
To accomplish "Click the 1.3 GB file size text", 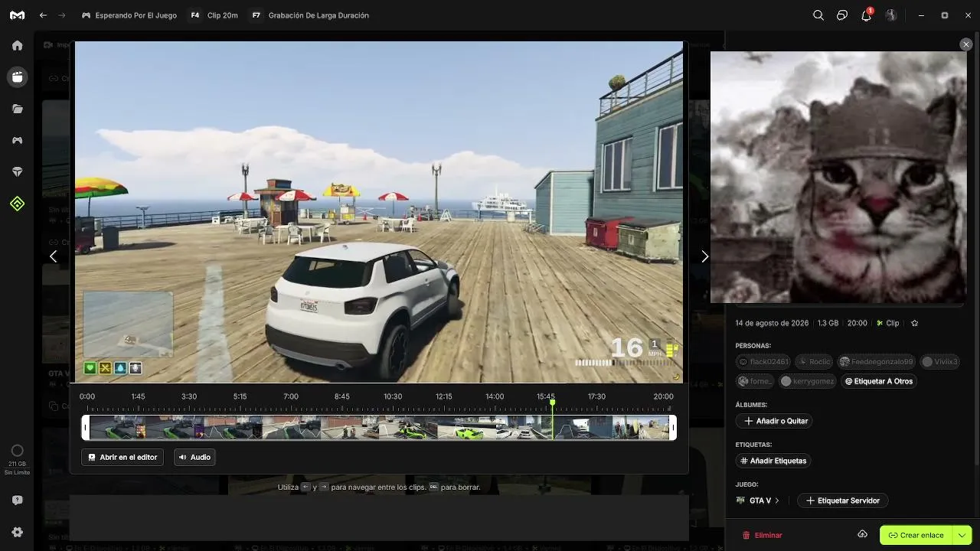I will [828, 323].
